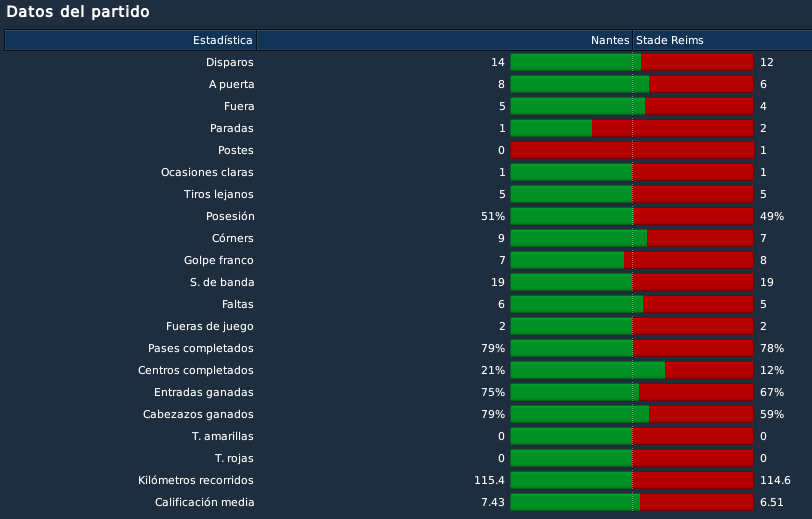This screenshot has height=519, width=812.
Task: Click Stade Reims headers won 59%
Action: pyautogui.click(x=772, y=414)
